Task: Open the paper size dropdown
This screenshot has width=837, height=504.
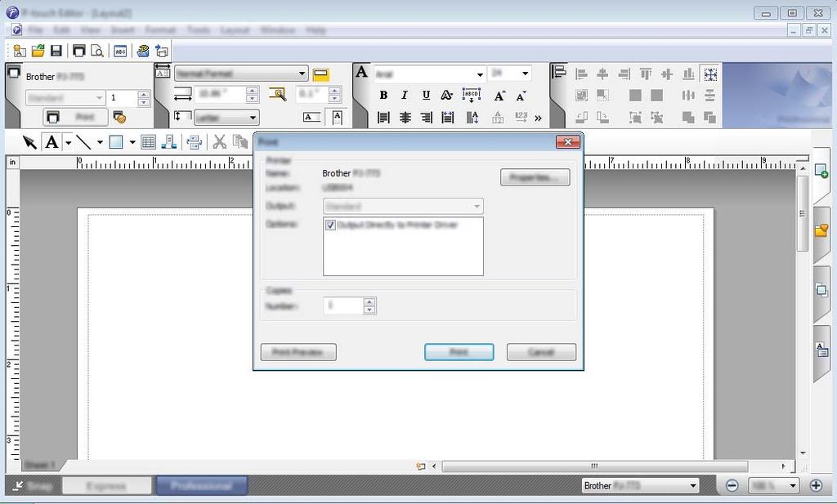Action: click(x=253, y=118)
